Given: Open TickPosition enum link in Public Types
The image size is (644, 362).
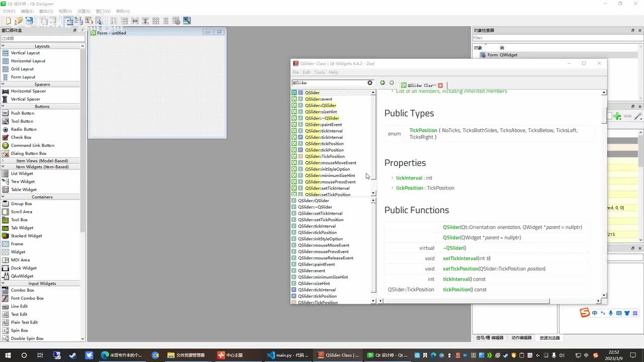Looking at the screenshot, I should (423, 130).
